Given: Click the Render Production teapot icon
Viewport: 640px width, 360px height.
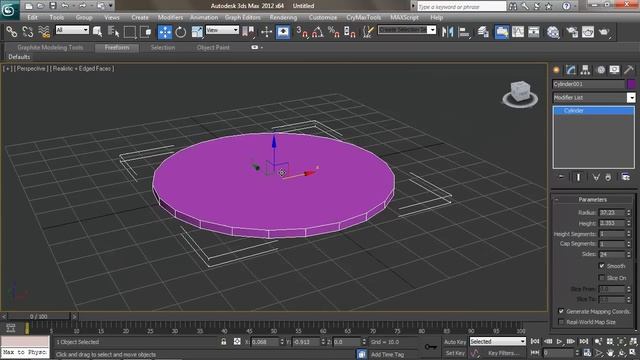Looking at the screenshot, I should click(604, 31).
